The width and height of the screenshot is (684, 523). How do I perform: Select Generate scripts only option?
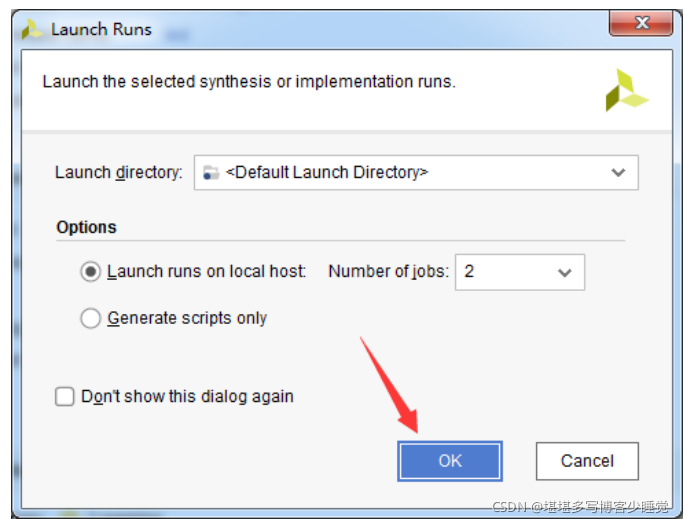[x=91, y=318]
